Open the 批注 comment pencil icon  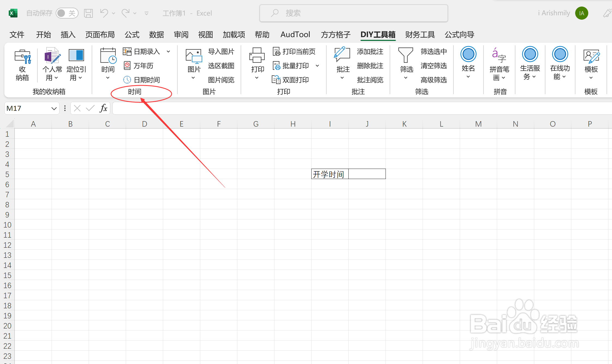pyautogui.click(x=342, y=55)
